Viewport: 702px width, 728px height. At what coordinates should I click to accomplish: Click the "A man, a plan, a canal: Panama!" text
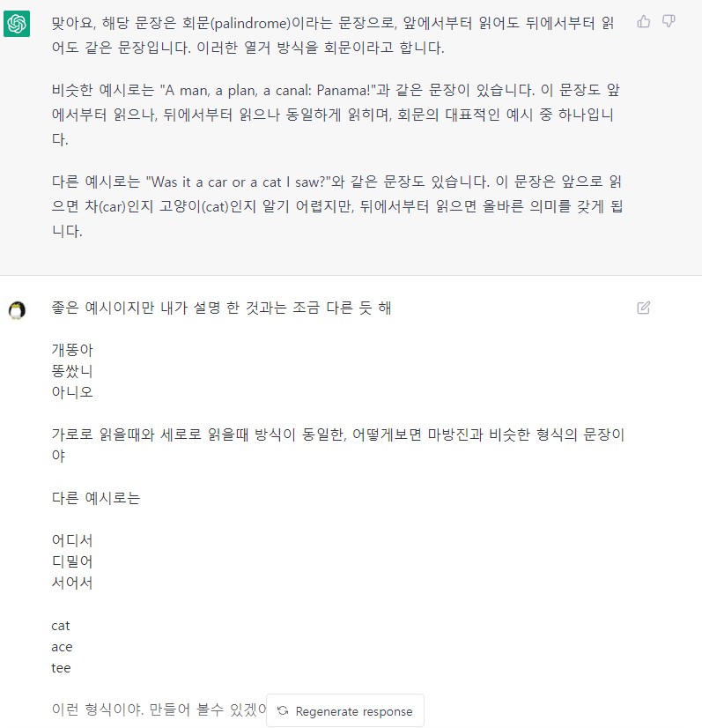pyautogui.click(x=268, y=90)
